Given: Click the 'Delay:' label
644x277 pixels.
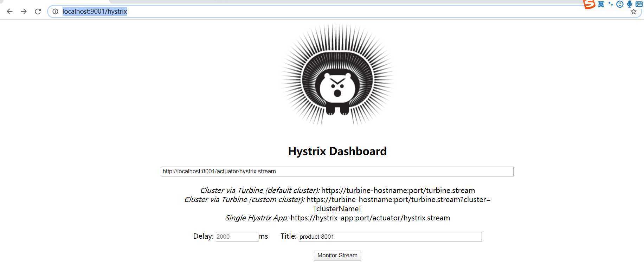Looking at the screenshot, I should pos(203,236).
